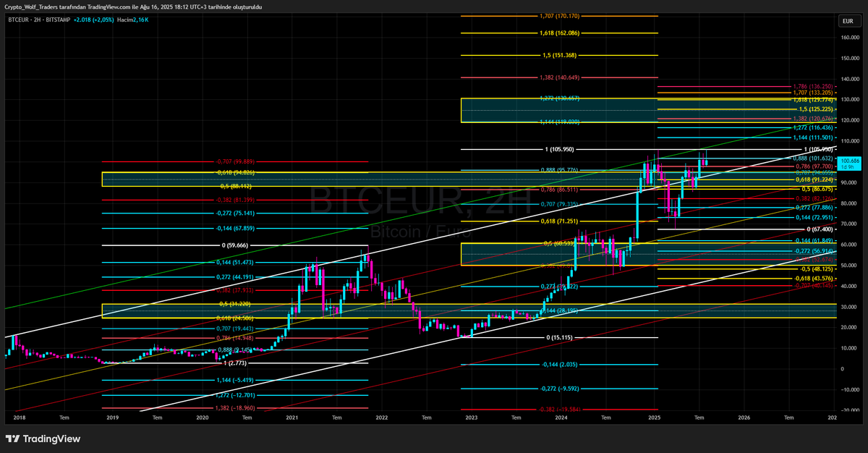The height and width of the screenshot is (453, 868).
Task: Click the current price label 100.686
Action: point(848,160)
